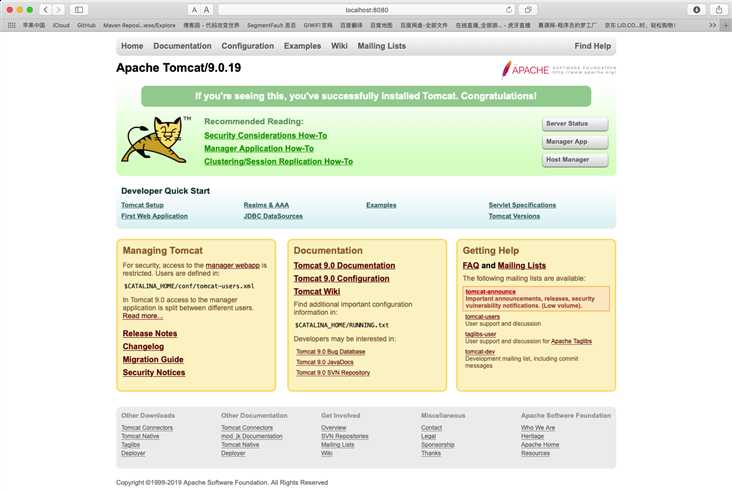Open the iCloud bookmark
Viewport: 732px width, 491px height.
[x=61, y=25]
